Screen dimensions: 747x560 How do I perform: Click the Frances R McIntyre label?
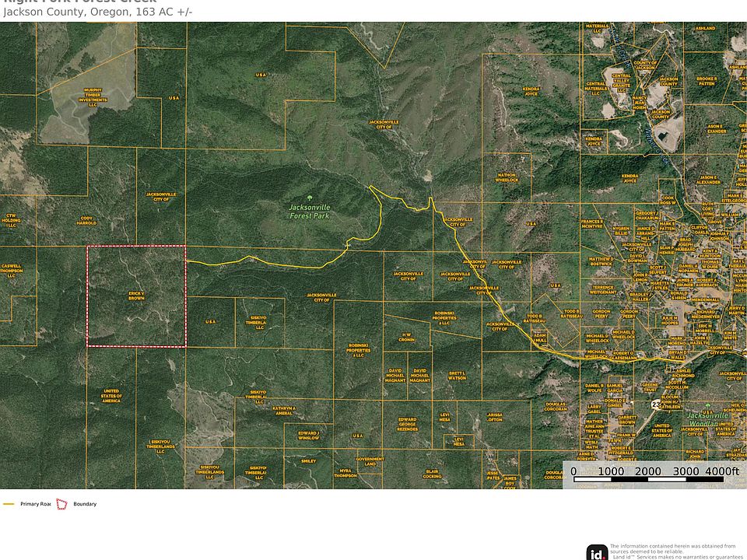(592, 224)
